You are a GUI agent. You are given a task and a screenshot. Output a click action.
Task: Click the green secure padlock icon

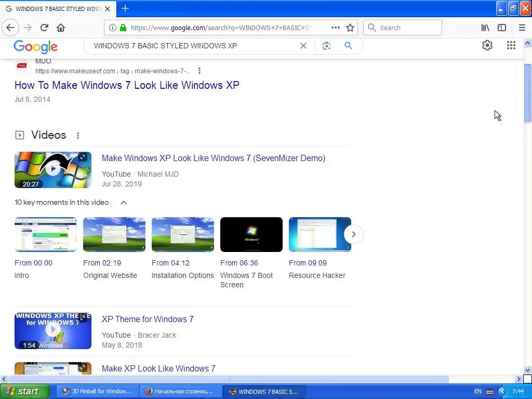click(123, 28)
